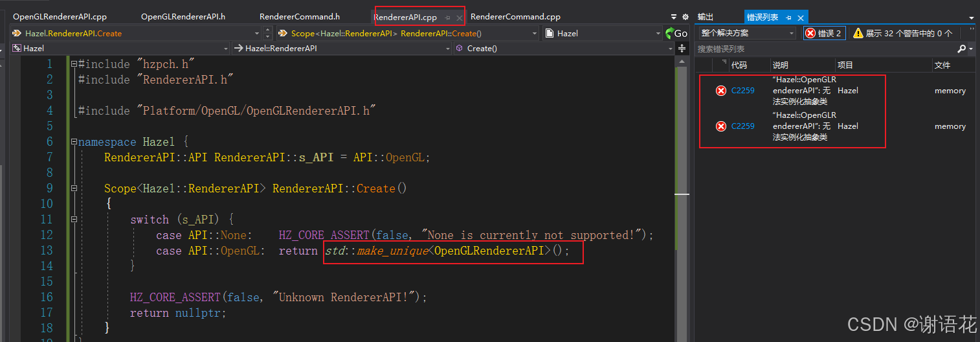Select the 错误列表 (Error List) tab

(763, 17)
